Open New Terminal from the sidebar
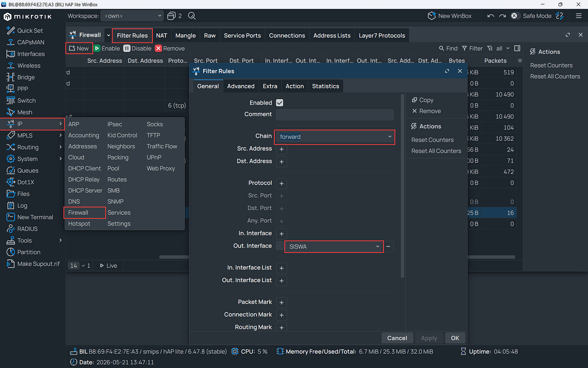The image size is (588, 368). click(x=35, y=217)
